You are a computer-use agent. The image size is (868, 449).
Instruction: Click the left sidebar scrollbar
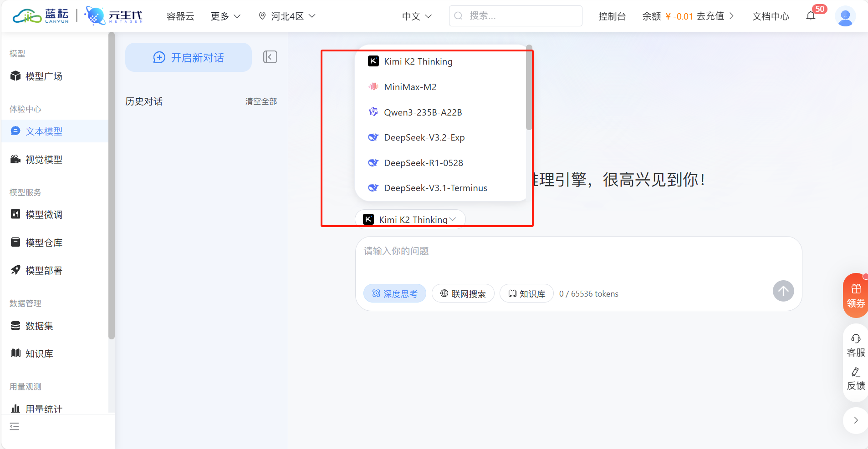tap(112, 186)
